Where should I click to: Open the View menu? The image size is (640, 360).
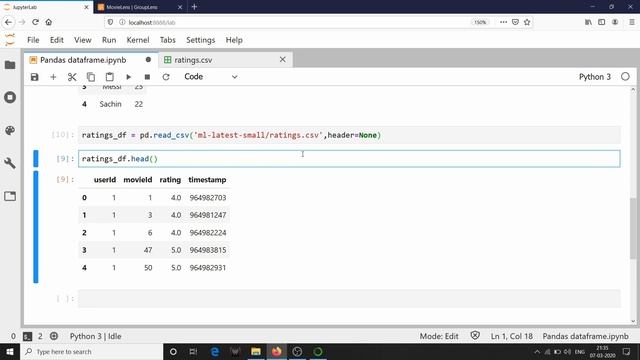click(x=82, y=40)
